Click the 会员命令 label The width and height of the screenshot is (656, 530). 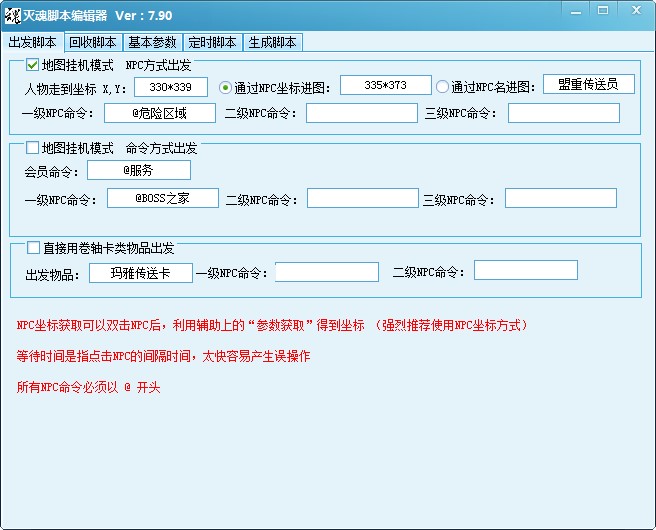[x=51, y=172]
